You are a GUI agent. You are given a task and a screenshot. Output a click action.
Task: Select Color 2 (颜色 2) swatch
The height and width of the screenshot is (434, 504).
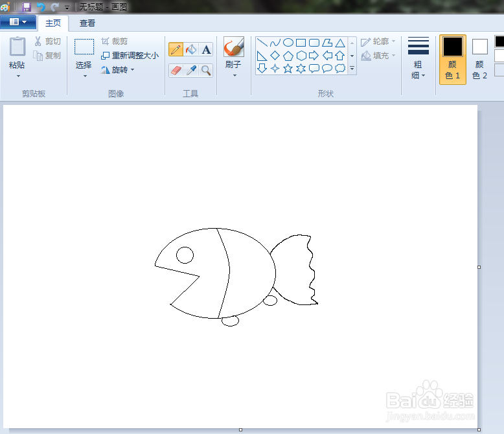pos(480,60)
